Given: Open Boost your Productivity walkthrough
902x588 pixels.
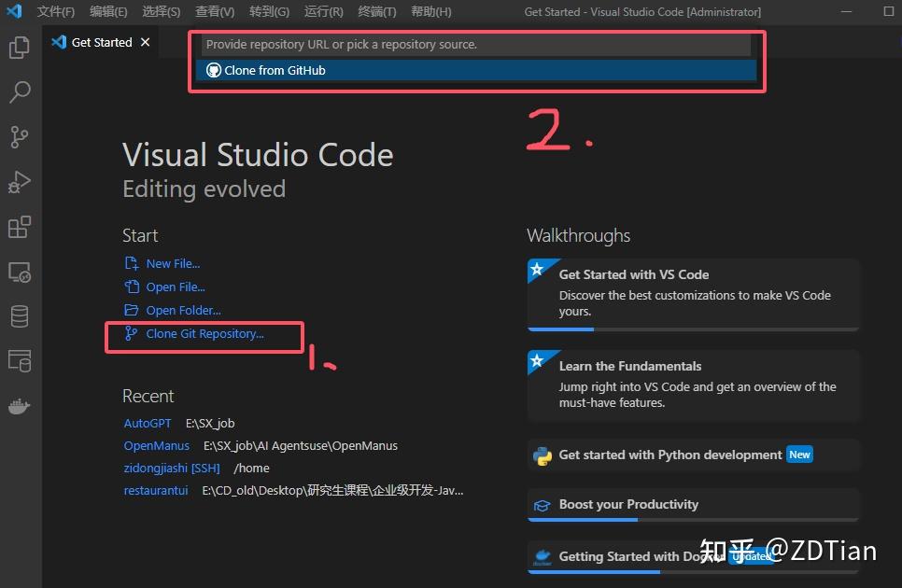Looking at the screenshot, I should (693, 505).
